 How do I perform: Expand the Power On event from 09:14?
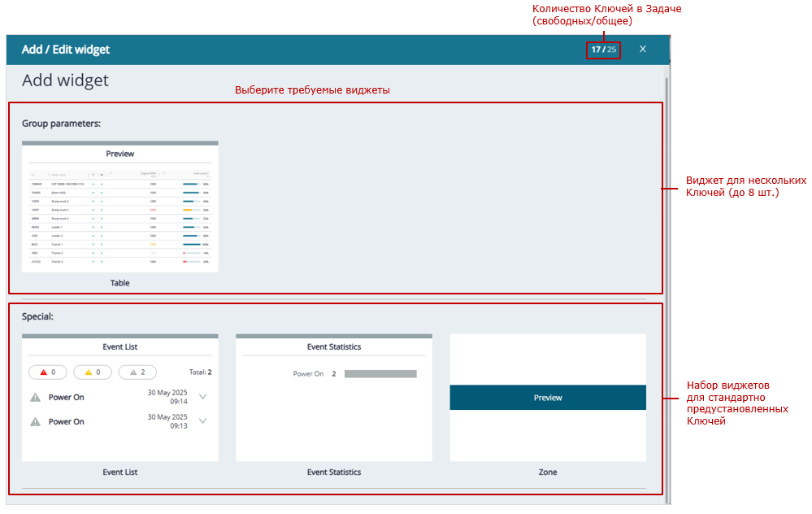202,397
